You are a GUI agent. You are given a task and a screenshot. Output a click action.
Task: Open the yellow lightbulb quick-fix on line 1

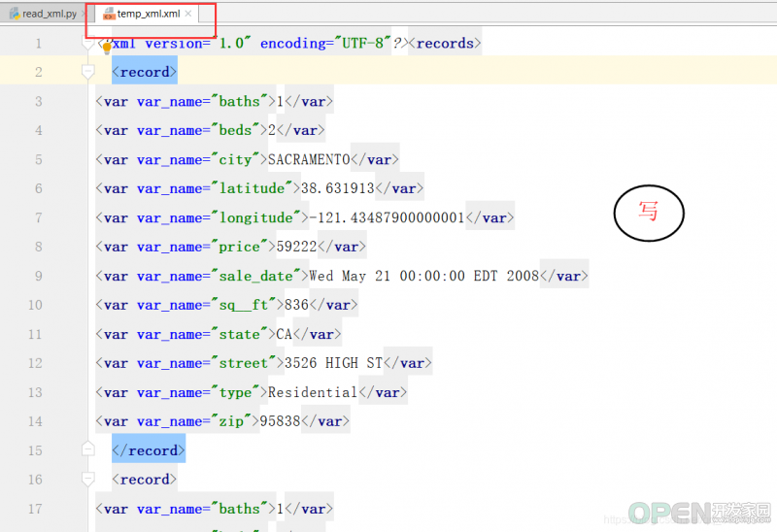click(107, 49)
